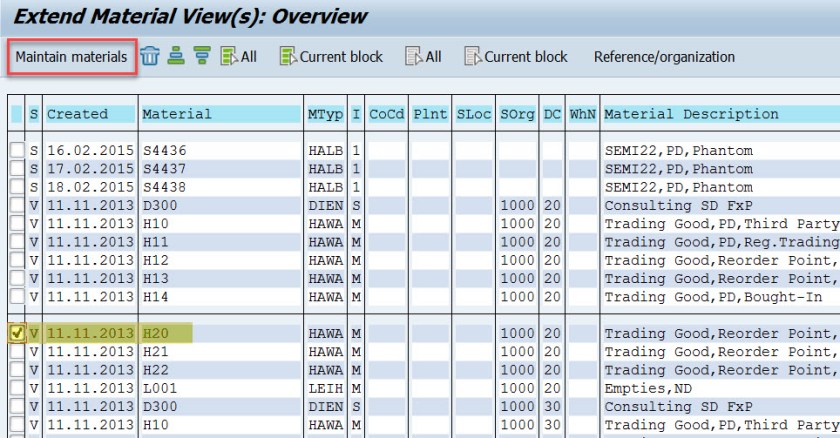Viewport: 840px width, 438px height.
Task: Click HAWA type in H14 row
Action: point(325,297)
